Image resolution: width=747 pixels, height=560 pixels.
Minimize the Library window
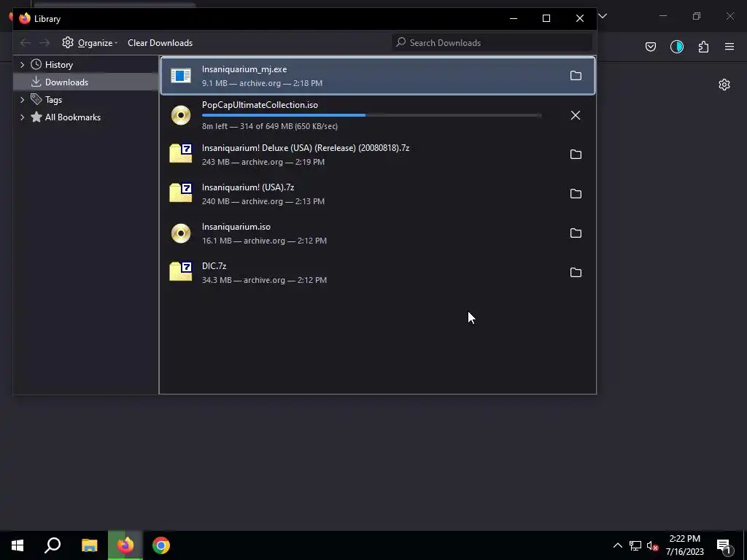click(x=513, y=18)
